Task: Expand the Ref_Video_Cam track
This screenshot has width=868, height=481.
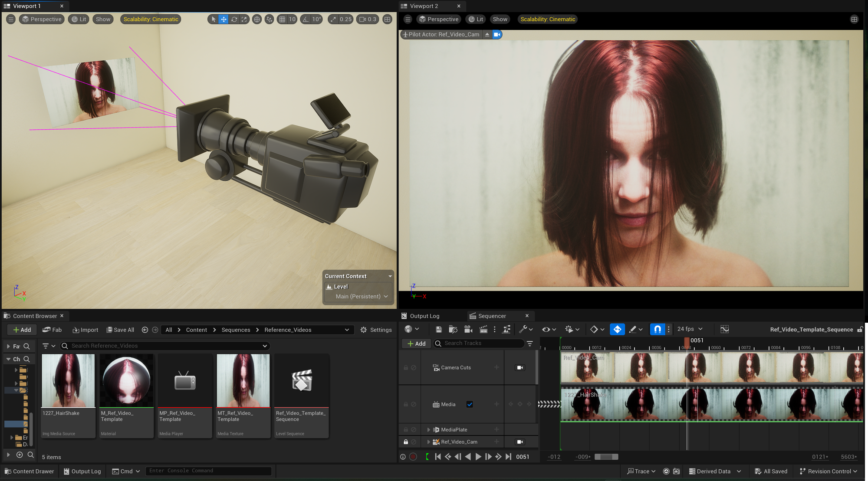Action: (429, 442)
